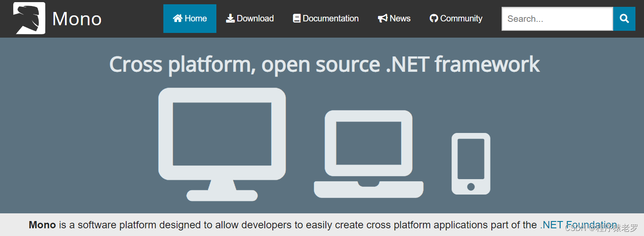
Task: Open the Home navigation tab
Action: click(x=190, y=18)
